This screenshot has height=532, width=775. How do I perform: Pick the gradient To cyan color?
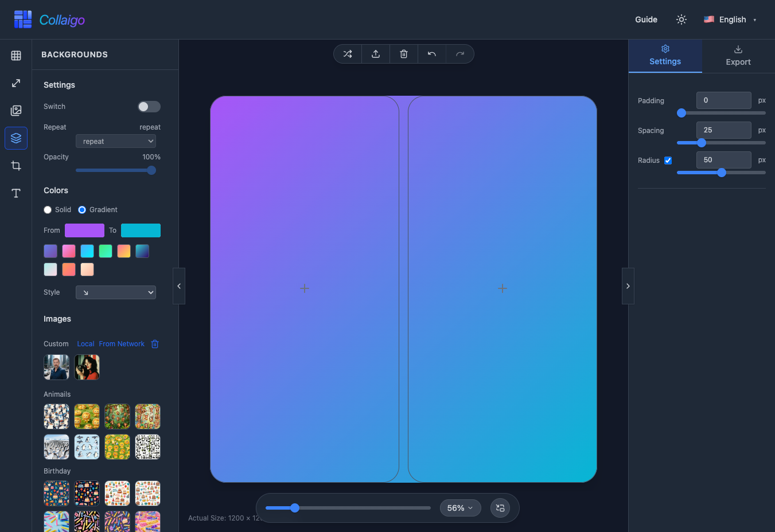tap(141, 230)
